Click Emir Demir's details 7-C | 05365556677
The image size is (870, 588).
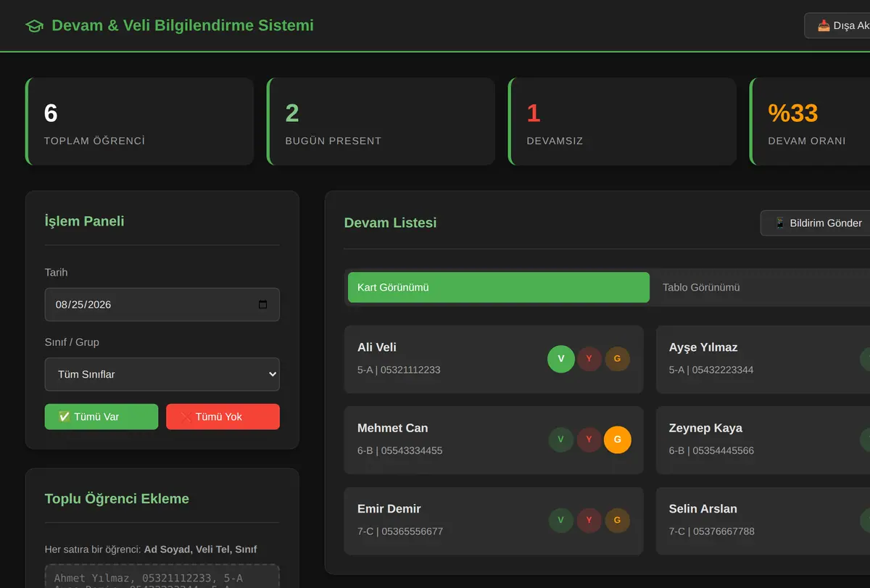[x=400, y=531]
